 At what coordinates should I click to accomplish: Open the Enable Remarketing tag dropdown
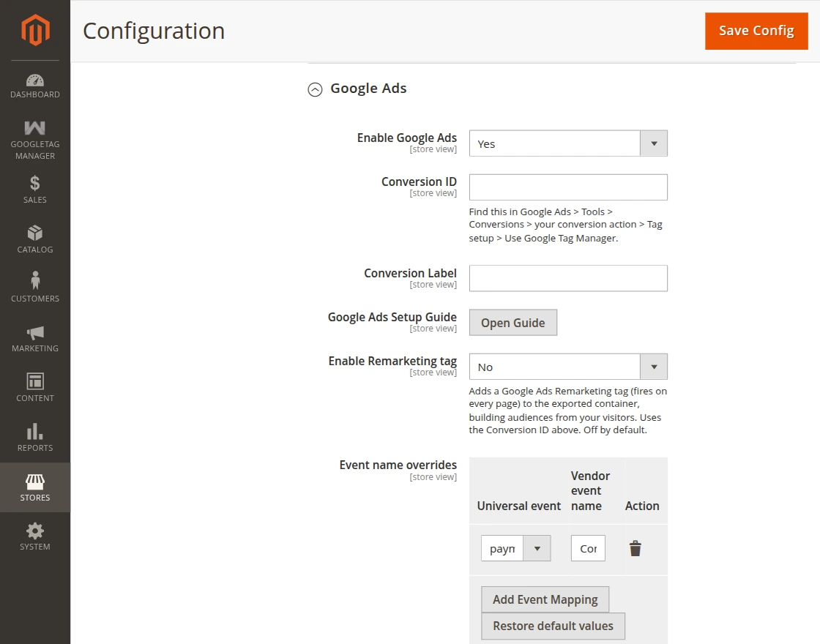click(568, 367)
